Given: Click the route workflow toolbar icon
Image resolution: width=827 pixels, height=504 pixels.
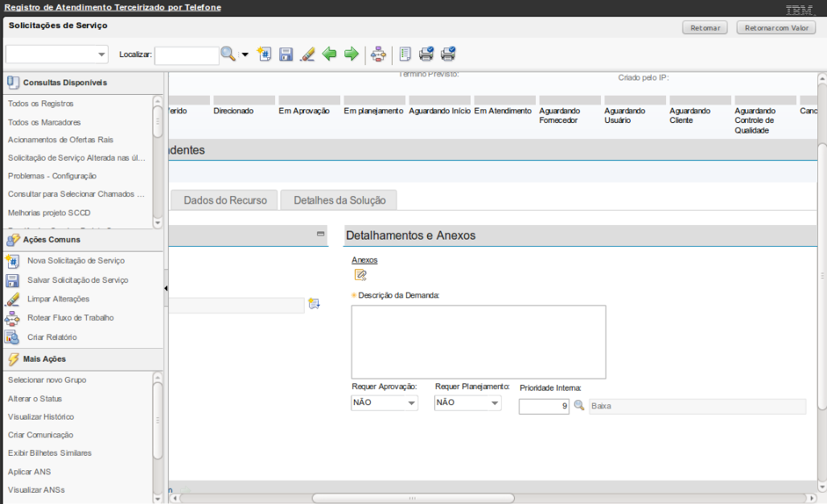Looking at the screenshot, I should [x=379, y=54].
